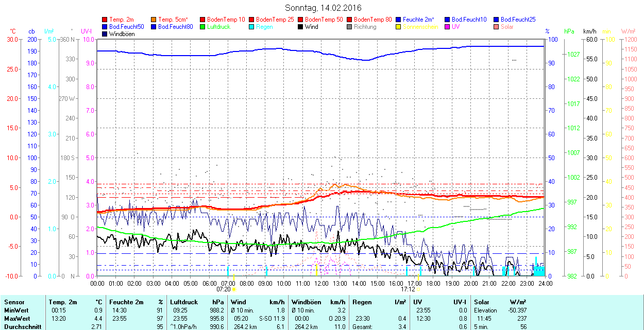The width and height of the screenshot is (644, 330).
Task: Click the red Temp. 2m legend swatch
Action: [105, 20]
